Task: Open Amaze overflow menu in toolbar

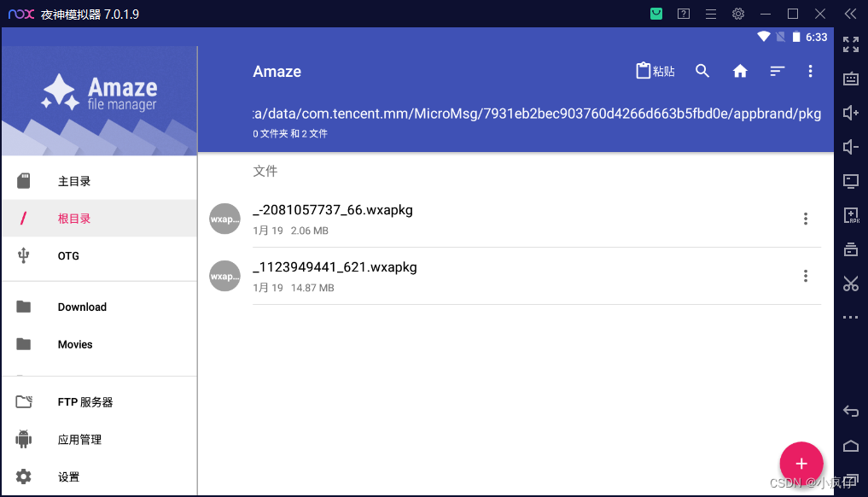Action: tap(810, 71)
